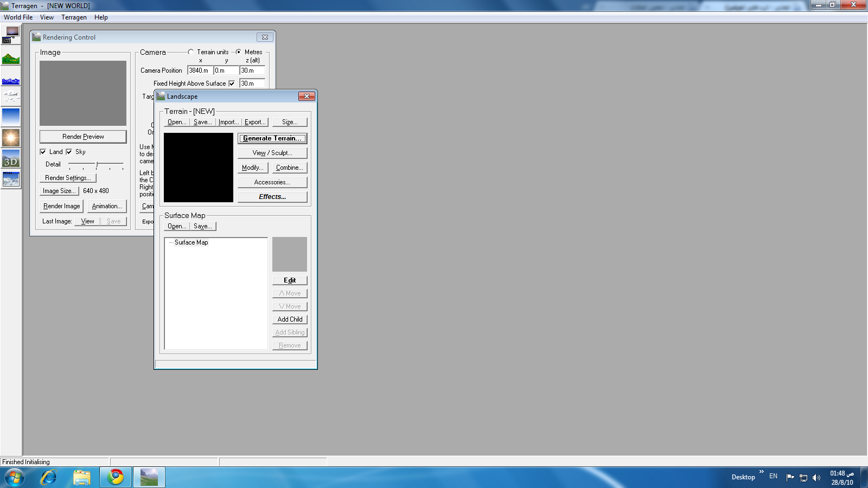Click the volume speaker tray icon
Image resolution: width=868 pixels, height=488 pixels.
tap(816, 478)
